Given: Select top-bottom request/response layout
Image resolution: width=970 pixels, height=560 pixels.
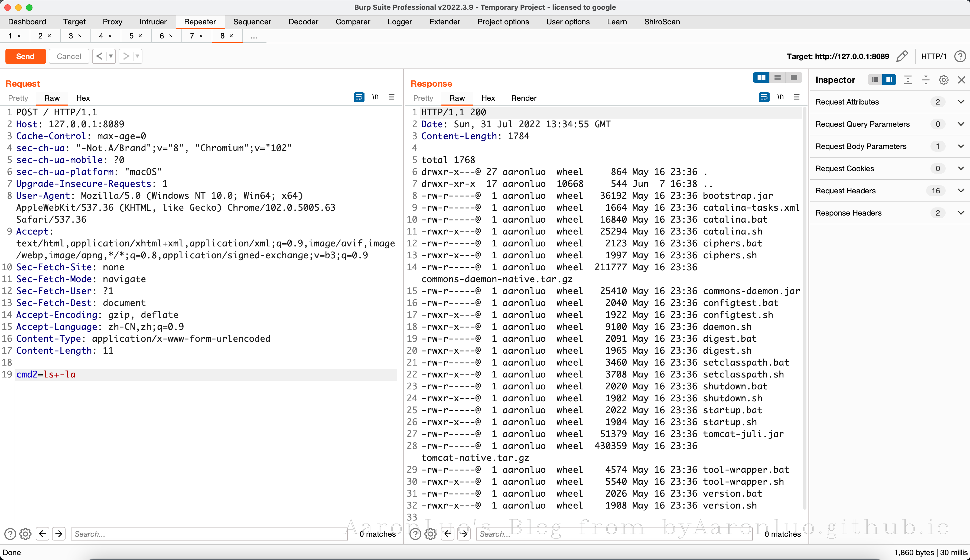Looking at the screenshot, I should tap(777, 78).
